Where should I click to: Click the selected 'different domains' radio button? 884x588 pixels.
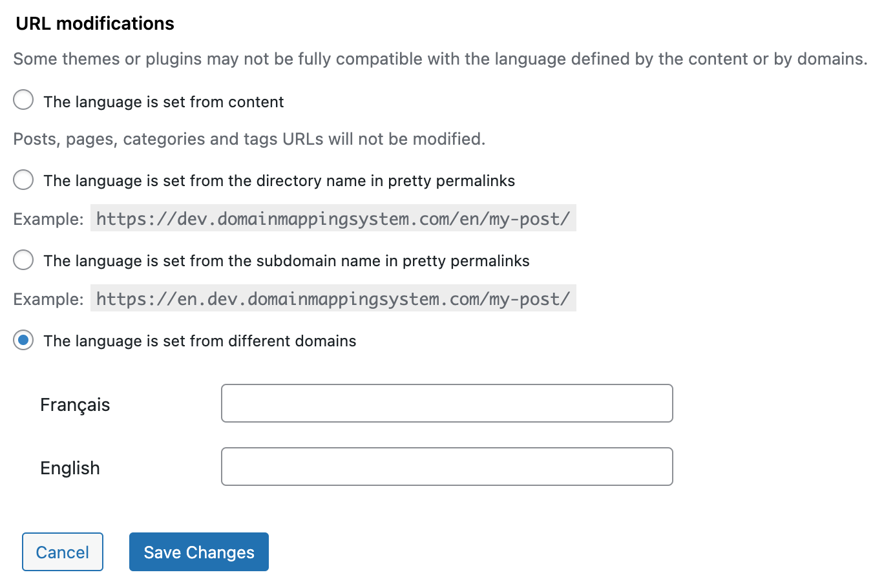(23, 340)
